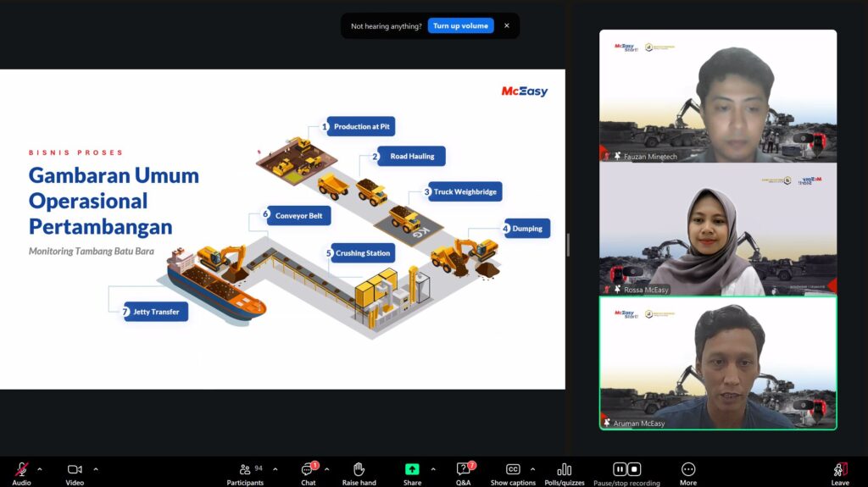Select Fauzan Minetech video tile
Image resolution: width=868 pixels, height=487 pixels.
point(718,96)
